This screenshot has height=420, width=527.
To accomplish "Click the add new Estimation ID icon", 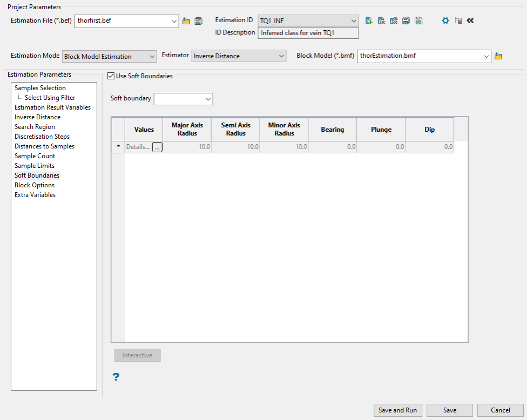I will pyautogui.click(x=369, y=21).
